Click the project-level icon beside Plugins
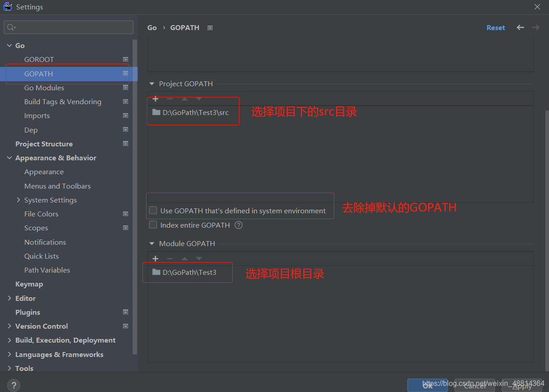This screenshot has width=549, height=392. (x=126, y=312)
